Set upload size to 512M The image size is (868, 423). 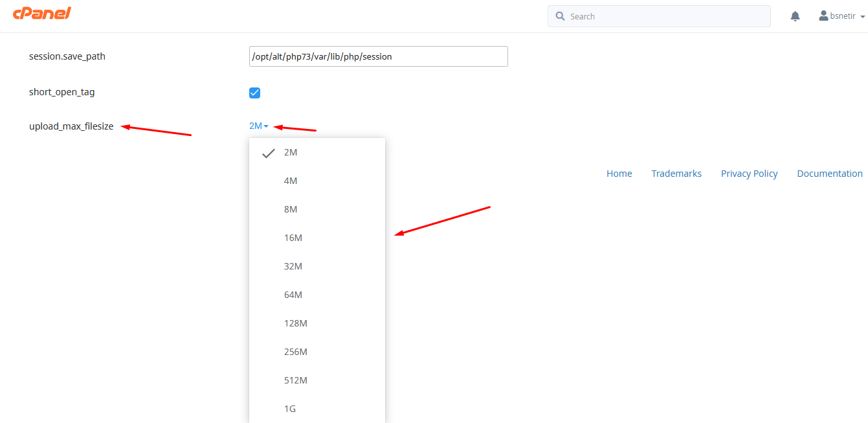317,380
